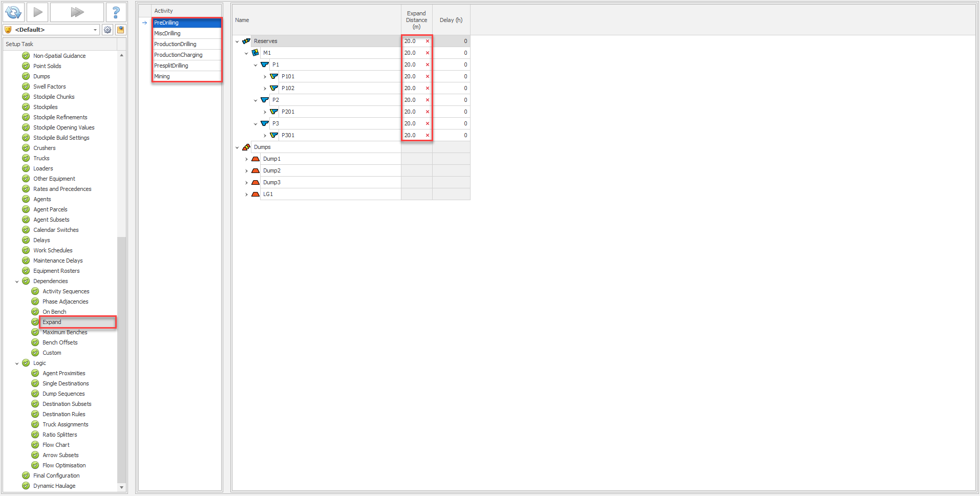The image size is (980, 496).
Task: Click the Dump1 orange dump icon
Action: (x=255, y=159)
